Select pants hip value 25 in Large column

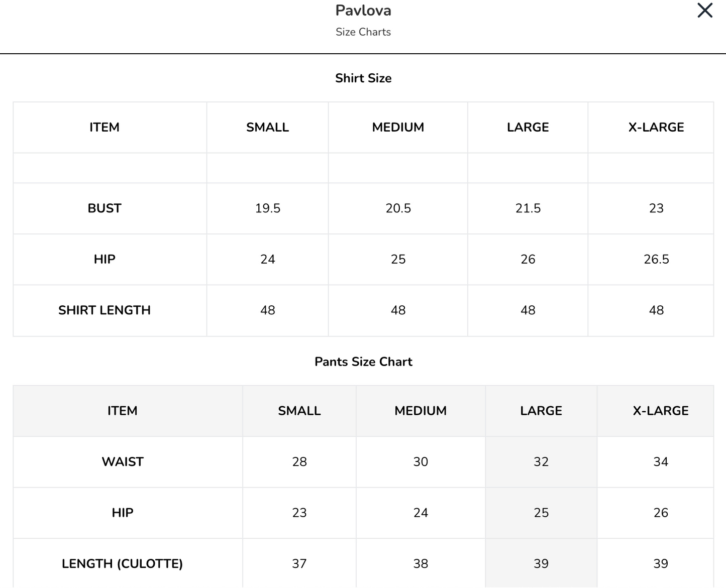click(x=541, y=513)
